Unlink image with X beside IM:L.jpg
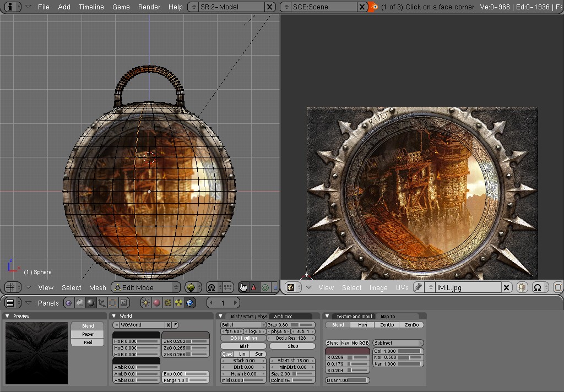This screenshot has height=392, width=564. click(507, 287)
